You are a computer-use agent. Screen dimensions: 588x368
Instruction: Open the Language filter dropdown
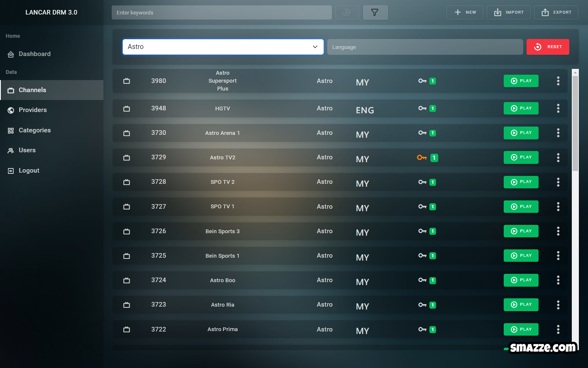click(x=425, y=47)
